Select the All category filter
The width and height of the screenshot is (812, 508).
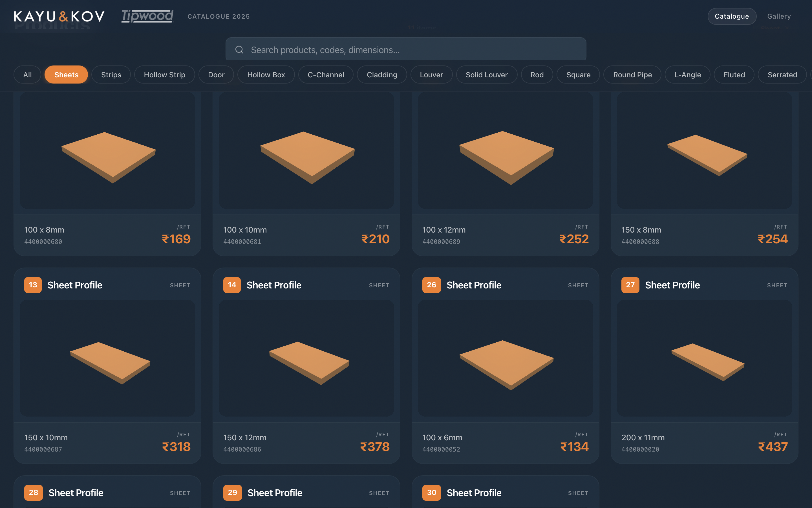tap(28, 75)
